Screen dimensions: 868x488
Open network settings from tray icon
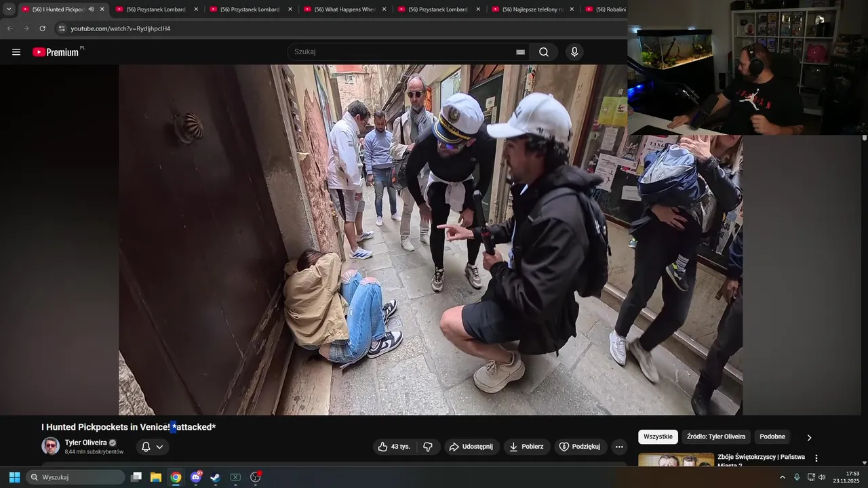[811, 477]
